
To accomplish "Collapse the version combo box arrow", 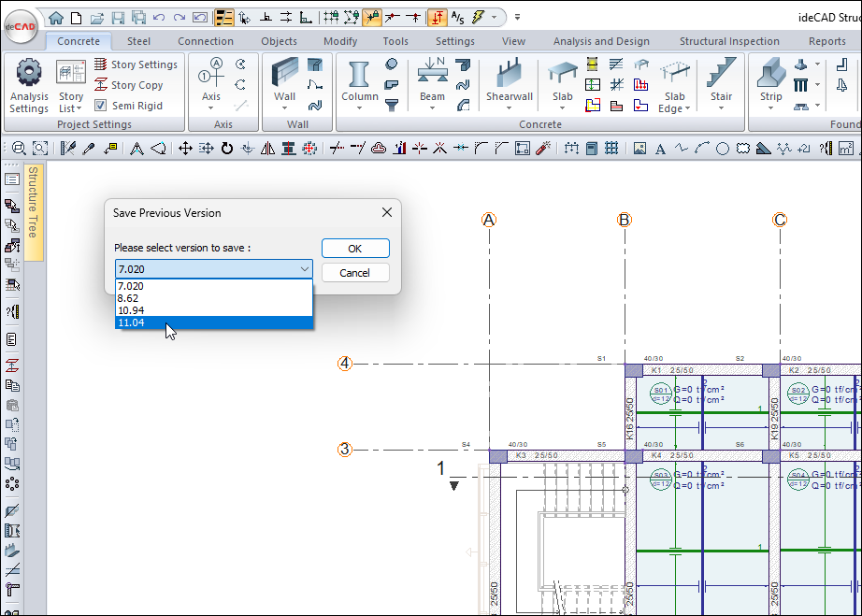I will [x=304, y=269].
